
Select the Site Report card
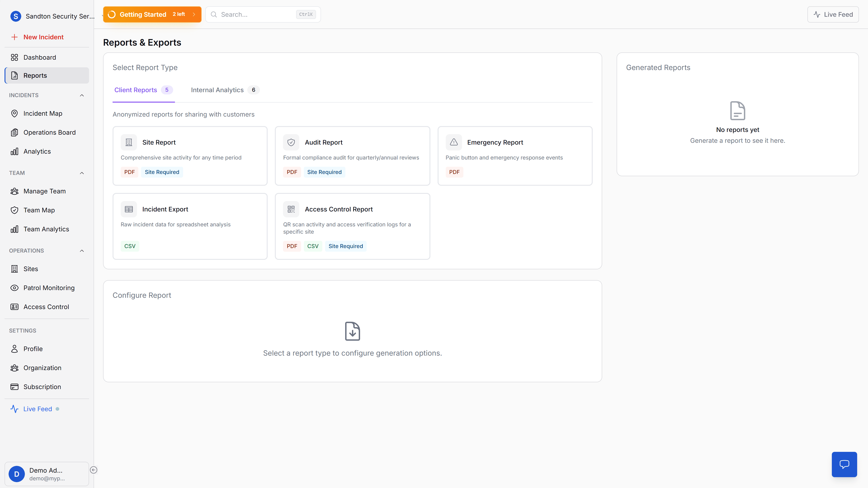click(190, 156)
